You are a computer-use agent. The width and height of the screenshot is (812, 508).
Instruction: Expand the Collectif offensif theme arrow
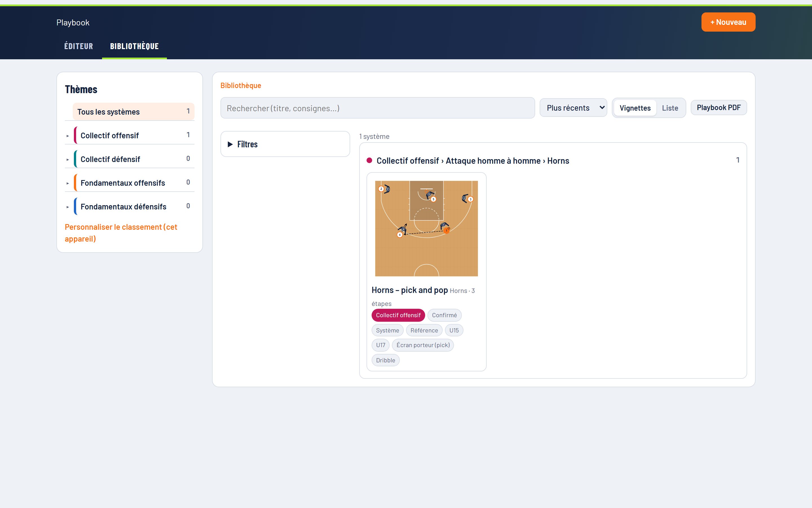(68, 136)
